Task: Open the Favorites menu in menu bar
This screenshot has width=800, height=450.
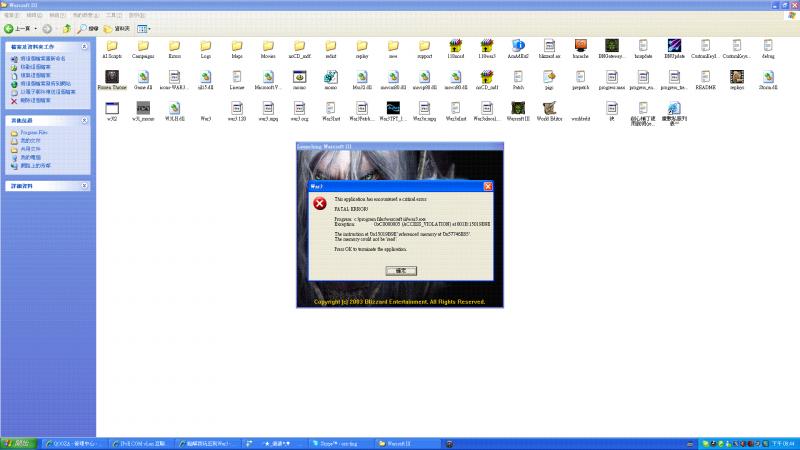Action: pyautogui.click(x=86, y=16)
